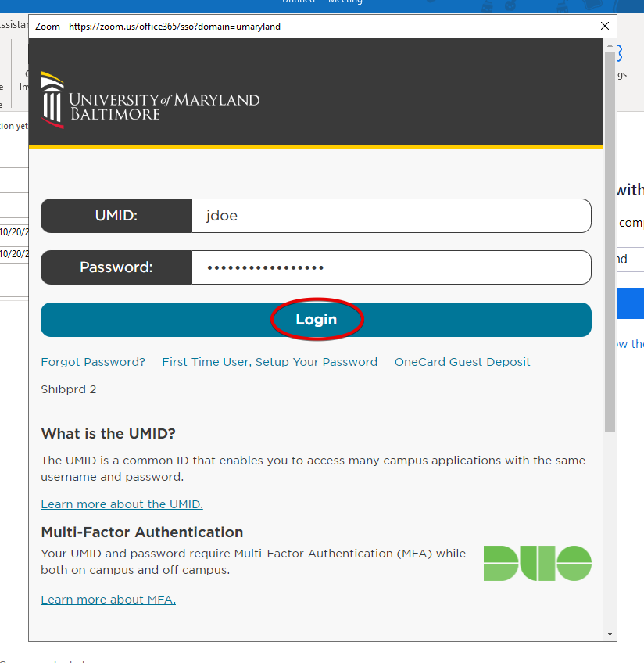Click the Shibprd 2 text
The height and width of the screenshot is (663, 644).
click(69, 389)
